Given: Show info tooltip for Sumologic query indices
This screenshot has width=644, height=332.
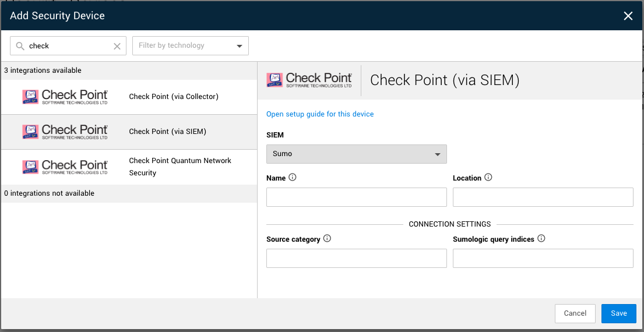Looking at the screenshot, I should [x=541, y=238].
